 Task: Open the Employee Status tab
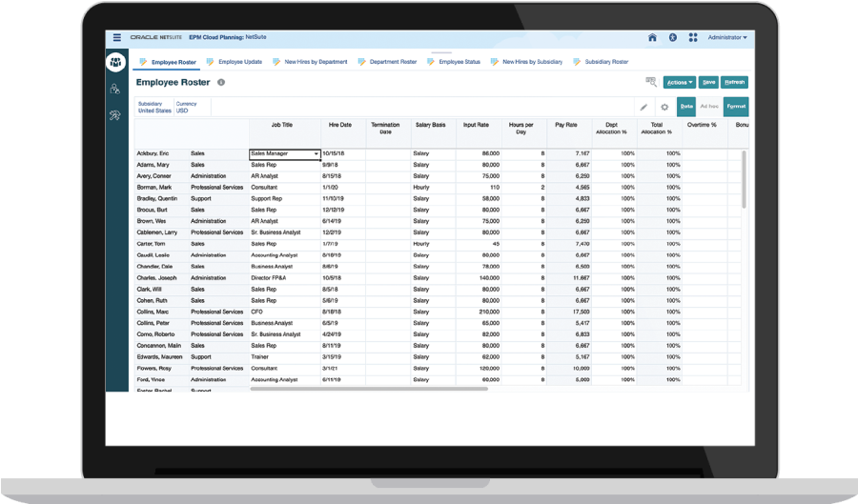pos(460,62)
